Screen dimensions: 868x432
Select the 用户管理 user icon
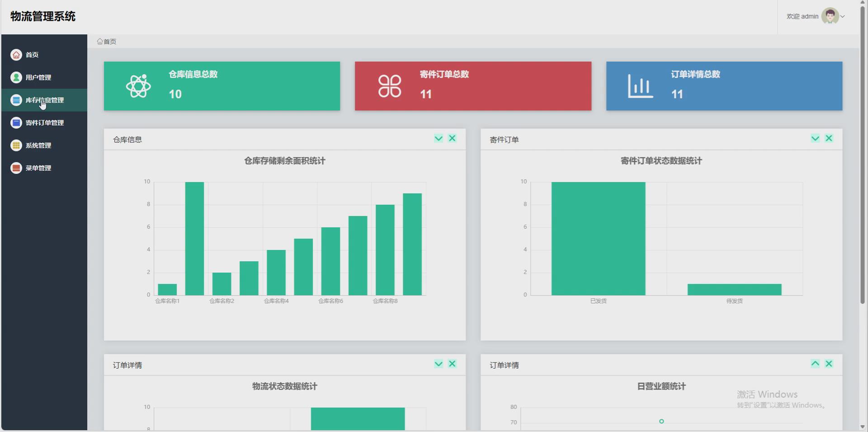(x=16, y=77)
